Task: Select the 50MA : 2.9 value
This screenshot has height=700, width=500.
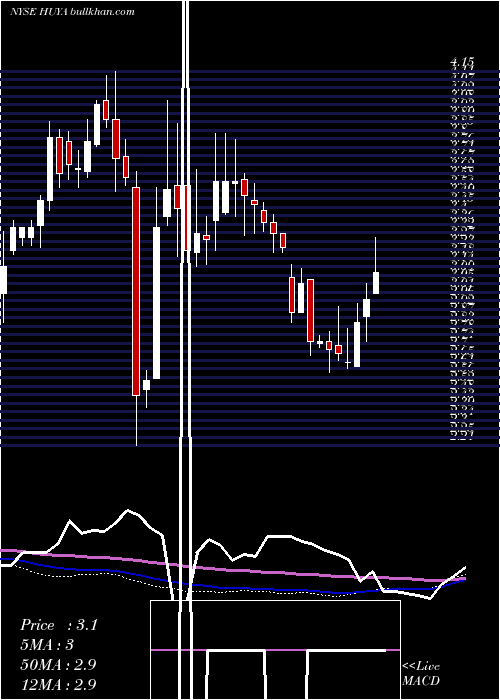Action: point(58,665)
